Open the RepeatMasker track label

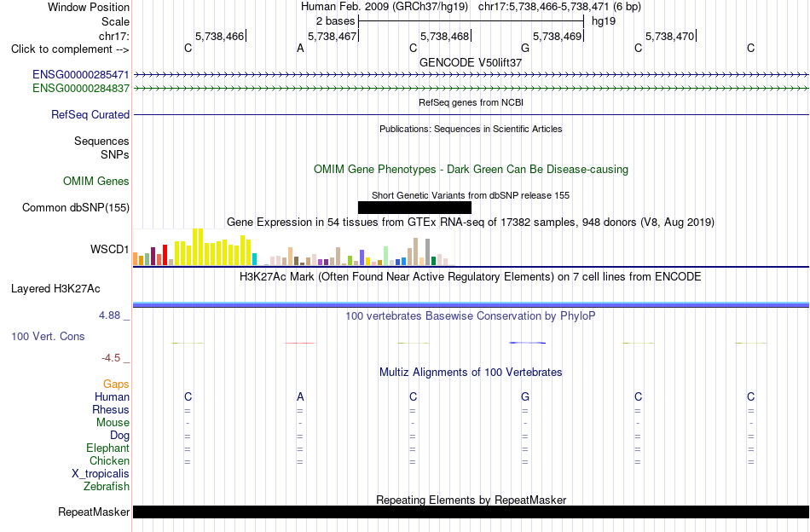pos(94,512)
